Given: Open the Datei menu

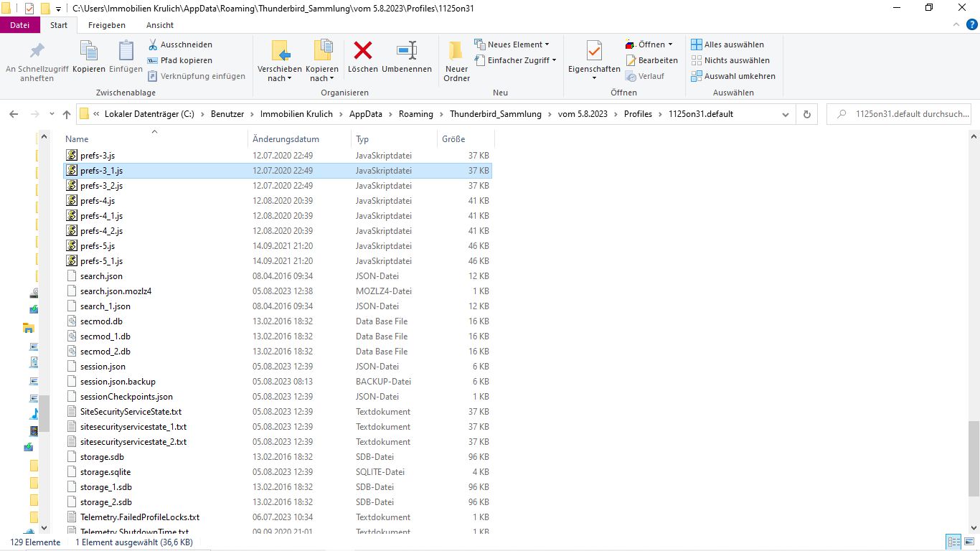Looking at the screenshot, I should [x=20, y=25].
